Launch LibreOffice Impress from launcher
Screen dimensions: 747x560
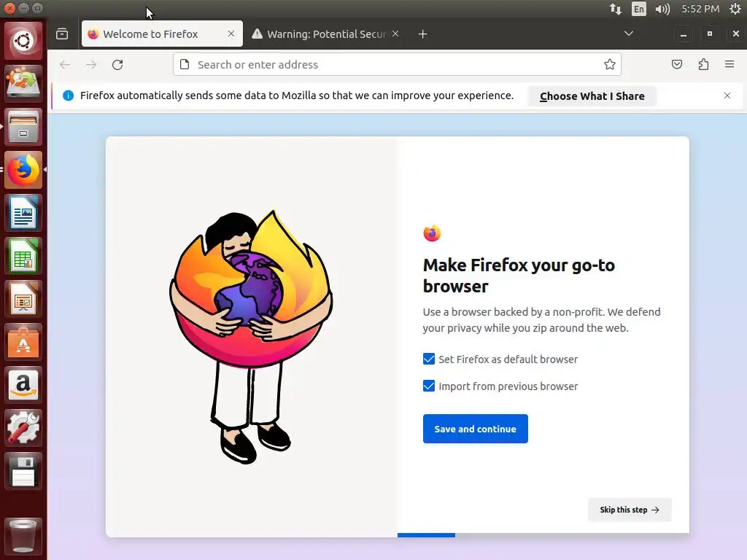tap(23, 299)
